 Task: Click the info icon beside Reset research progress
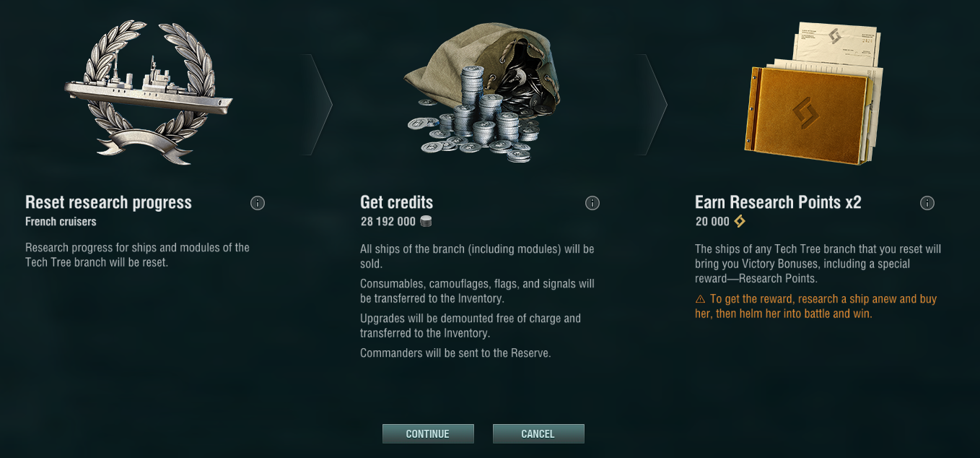click(258, 203)
